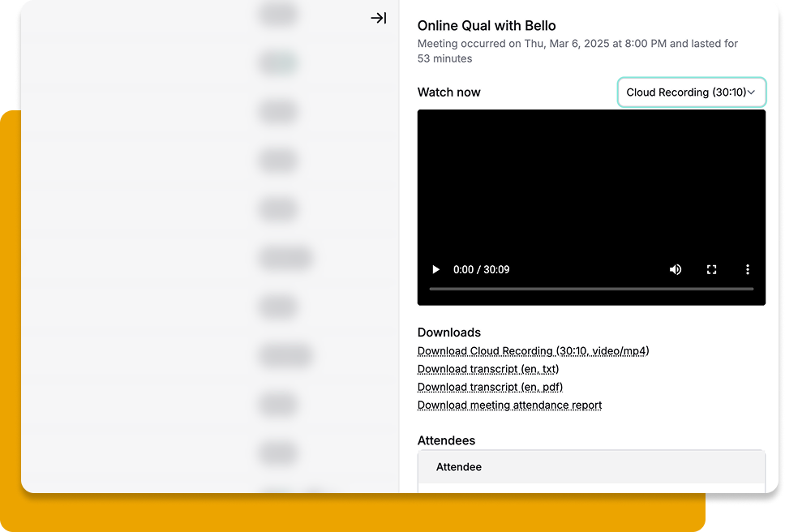Collapse the meeting details side panel
785x532 pixels.
tap(379, 18)
